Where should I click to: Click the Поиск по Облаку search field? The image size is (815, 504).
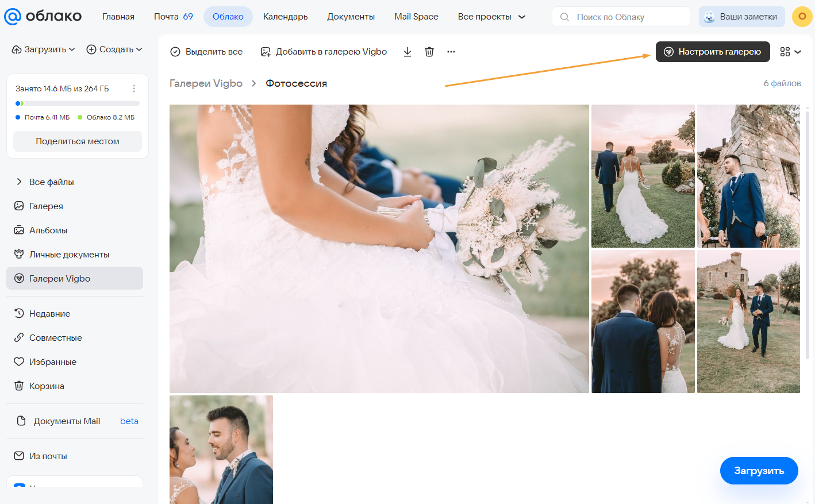point(626,17)
